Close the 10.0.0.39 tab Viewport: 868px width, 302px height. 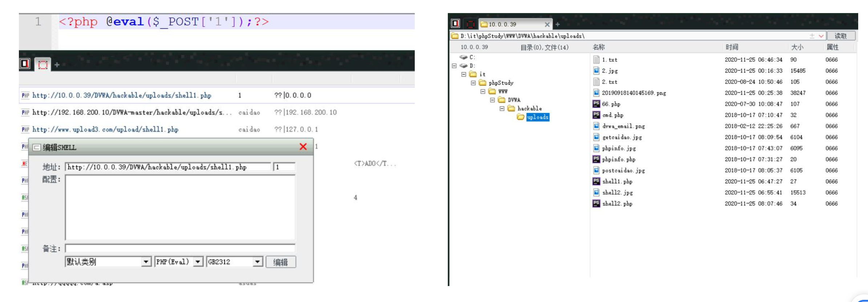[x=547, y=24]
